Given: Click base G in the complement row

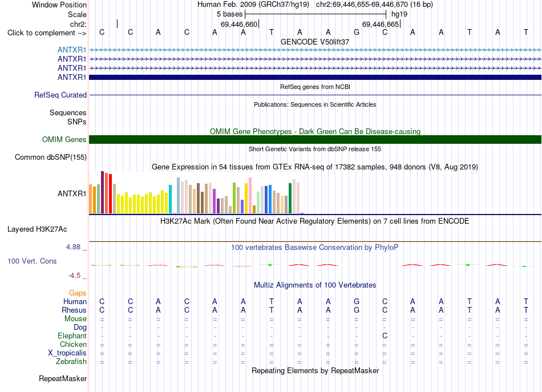Looking at the screenshot, I should tap(357, 32).
